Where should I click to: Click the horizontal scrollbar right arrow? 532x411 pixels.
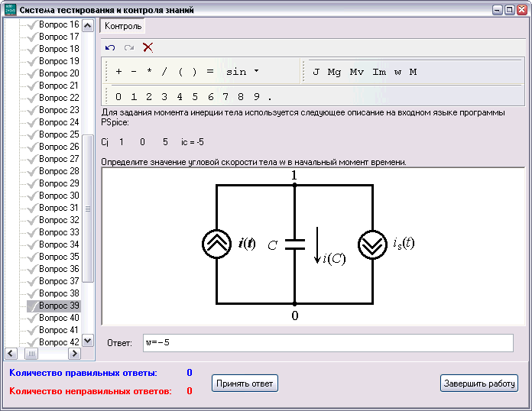pos(74,354)
